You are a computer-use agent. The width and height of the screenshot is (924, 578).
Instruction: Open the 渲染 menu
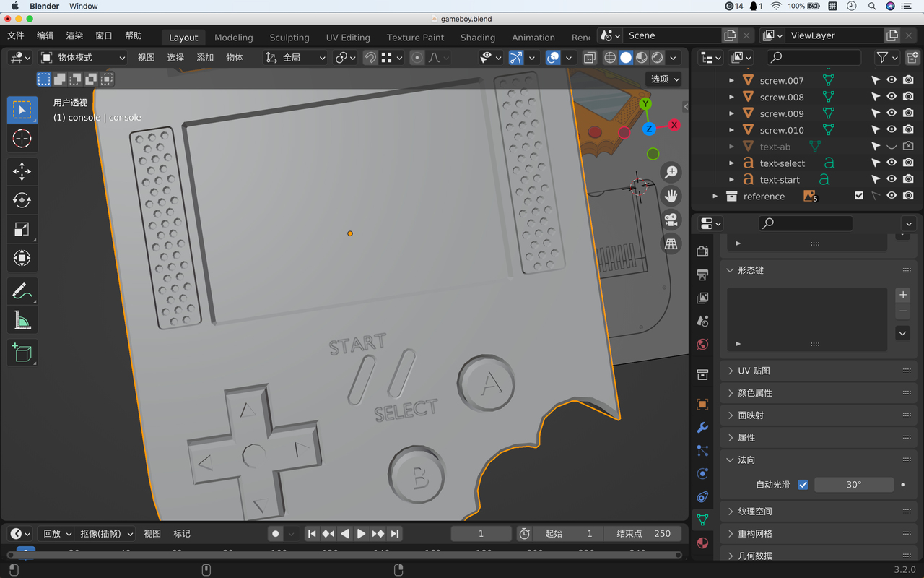(74, 35)
